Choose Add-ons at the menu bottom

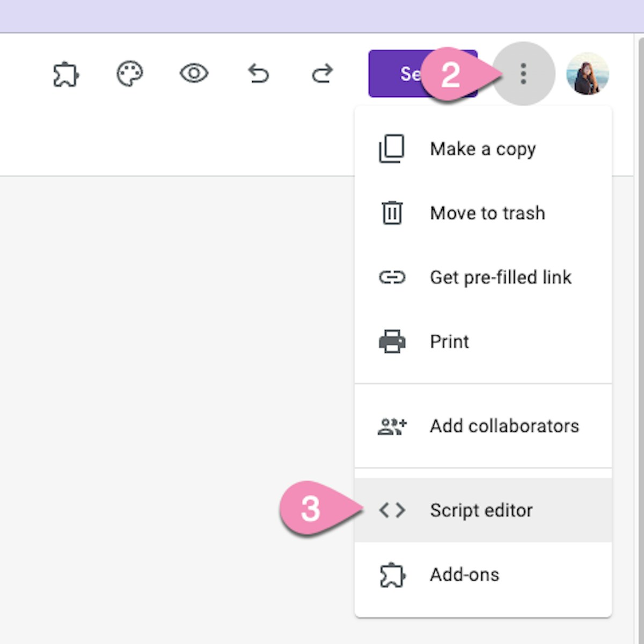click(464, 575)
